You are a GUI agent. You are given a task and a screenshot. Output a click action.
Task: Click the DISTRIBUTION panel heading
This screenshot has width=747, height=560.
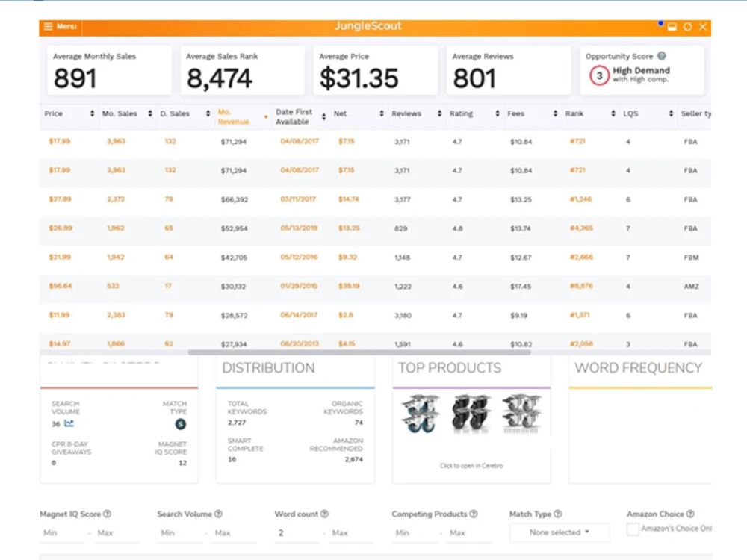point(268,368)
